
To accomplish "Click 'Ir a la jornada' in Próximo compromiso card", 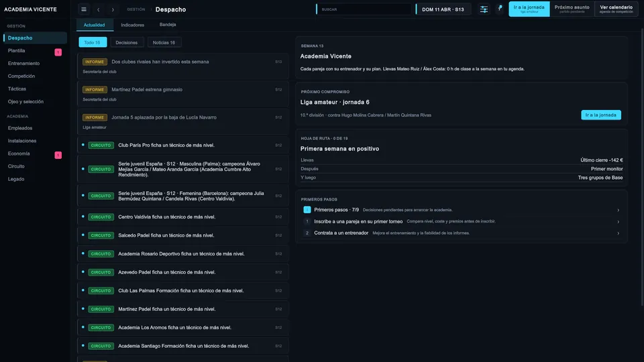I will (x=601, y=115).
